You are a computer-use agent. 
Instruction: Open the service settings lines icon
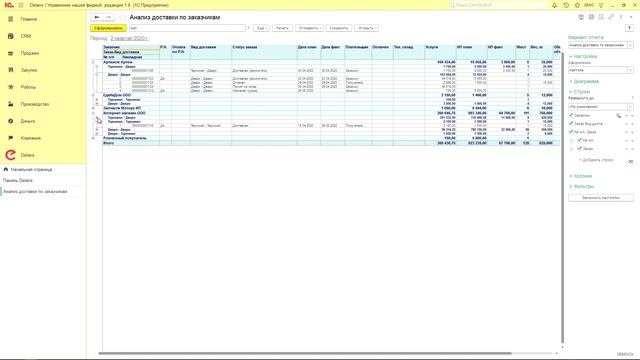coord(601,5)
